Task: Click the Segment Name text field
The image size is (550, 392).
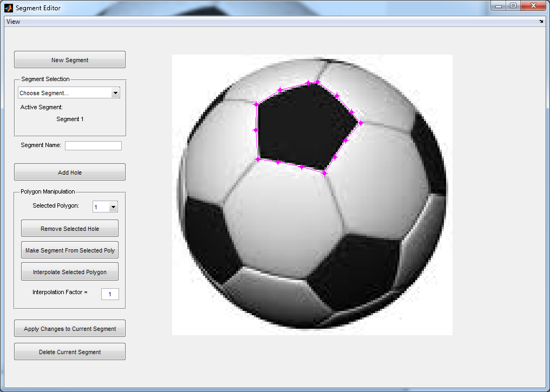Action: tap(93, 145)
